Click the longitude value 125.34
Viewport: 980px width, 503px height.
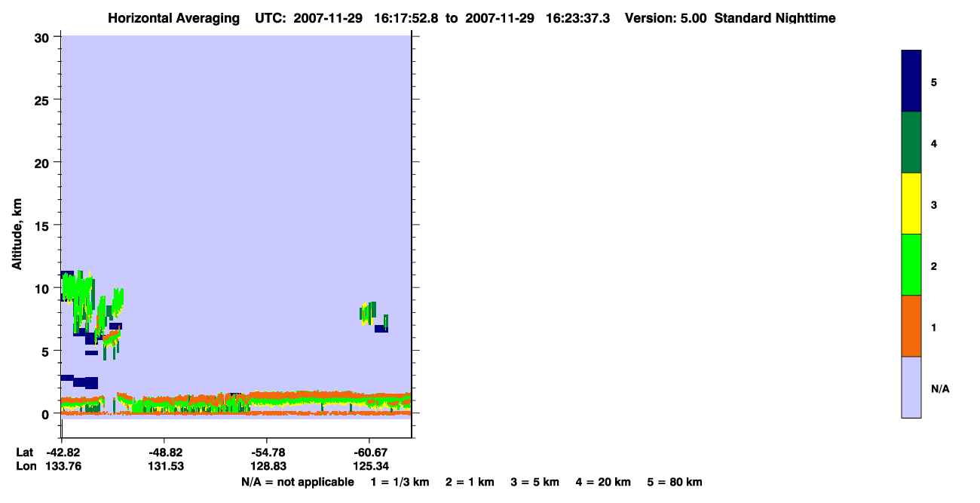click(371, 466)
